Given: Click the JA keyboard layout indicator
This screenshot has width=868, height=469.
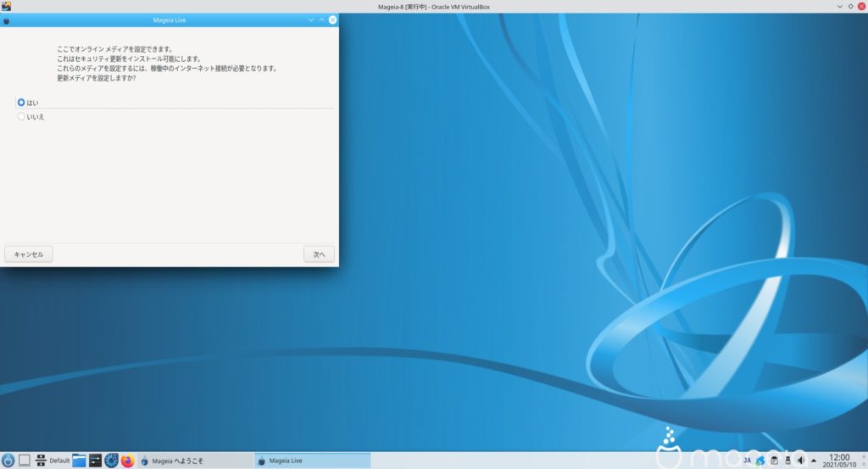Looking at the screenshot, I should [748, 461].
